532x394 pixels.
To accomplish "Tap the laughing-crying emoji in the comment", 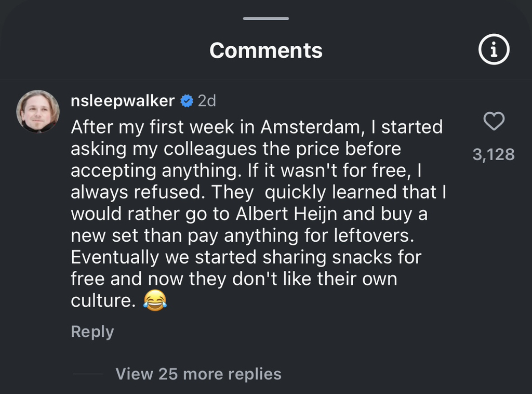I will (155, 301).
